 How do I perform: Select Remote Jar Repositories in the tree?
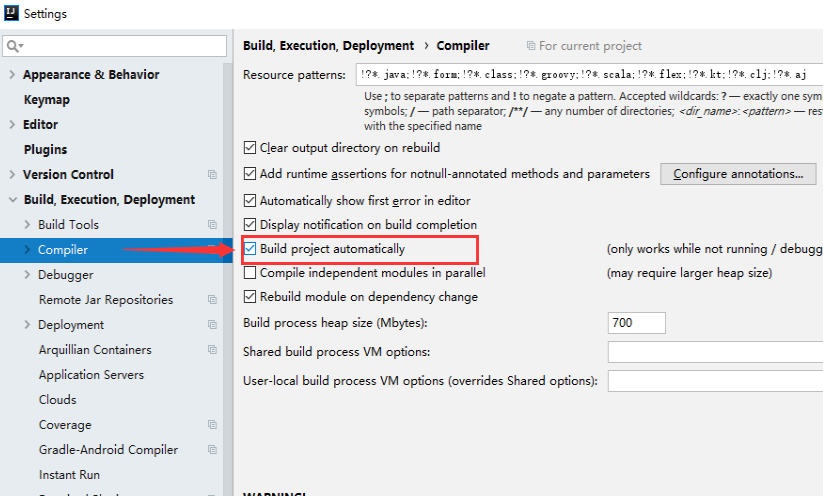106,300
